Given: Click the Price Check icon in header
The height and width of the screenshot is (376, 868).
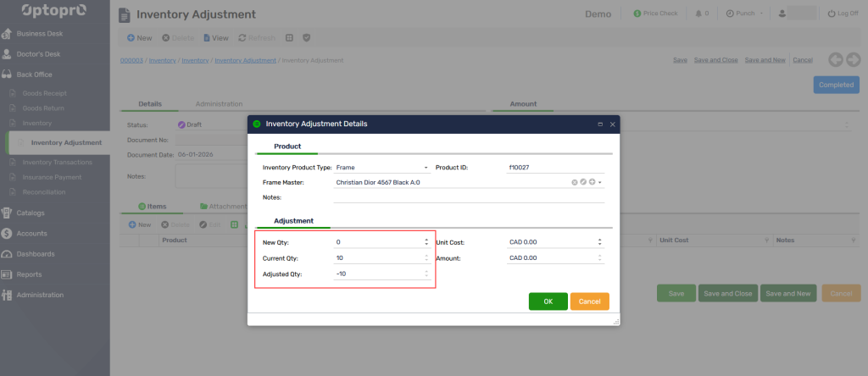Looking at the screenshot, I should pos(637,14).
